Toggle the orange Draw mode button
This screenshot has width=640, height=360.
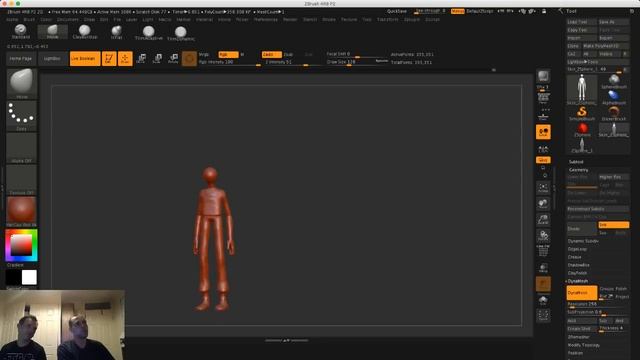(x=125, y=58)
